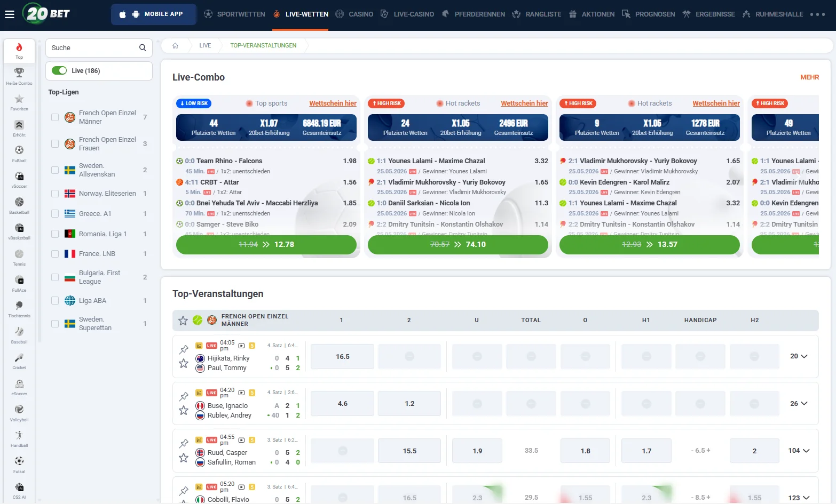Place combo bet with odds 74.10
This screenshot has width=836, height=504.
tap(458, 245)
